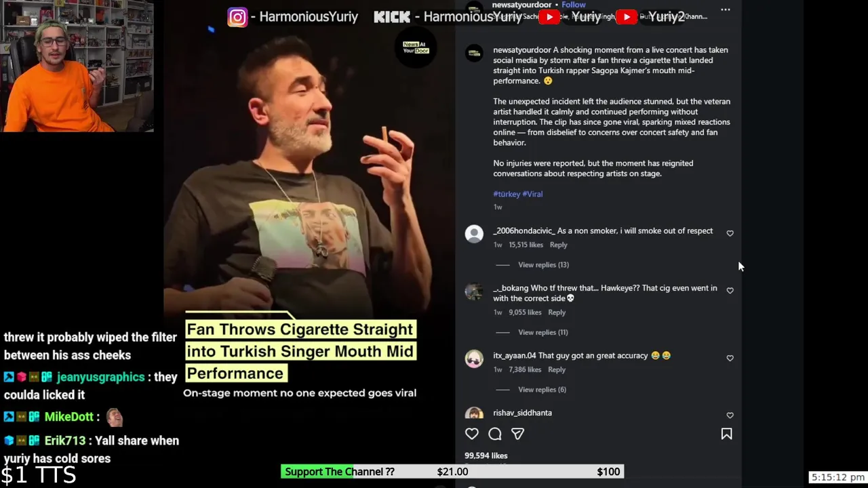Viewport: 868px width, 488px height.
Task: Expand View replies (11)
Action: (x=542, y=332)
